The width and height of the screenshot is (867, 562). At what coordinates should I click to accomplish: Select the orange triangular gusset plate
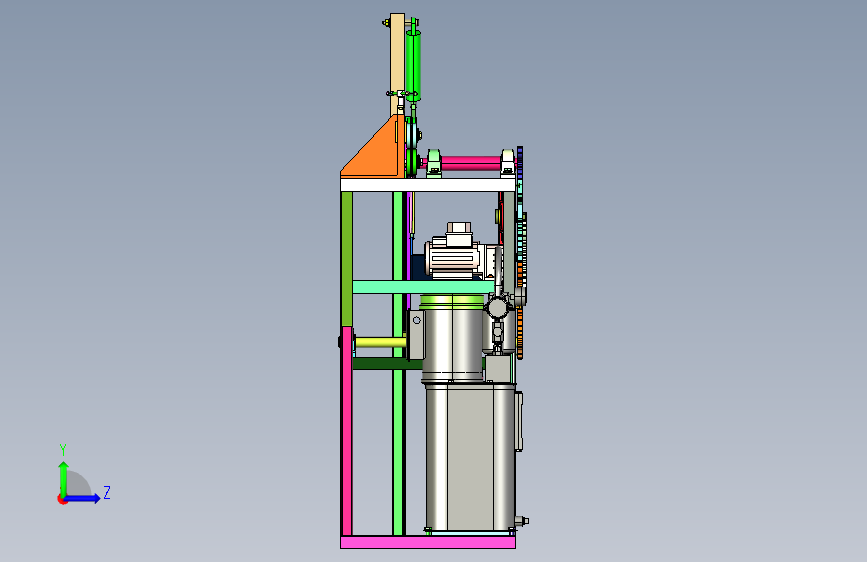coord(379,152)
